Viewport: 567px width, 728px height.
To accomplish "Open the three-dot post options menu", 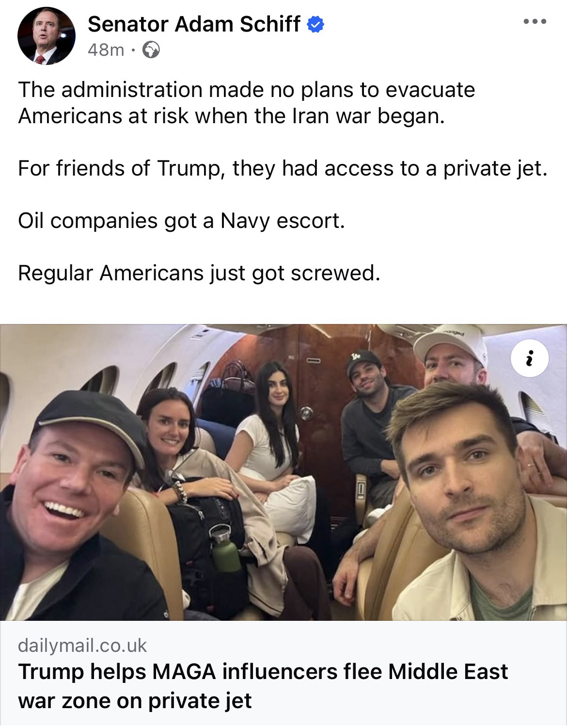I will [x=535, y=22].
